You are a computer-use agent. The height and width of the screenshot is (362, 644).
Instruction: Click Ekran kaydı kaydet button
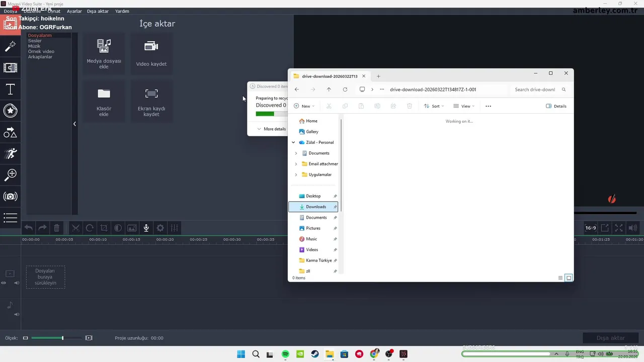pos(151,102)
